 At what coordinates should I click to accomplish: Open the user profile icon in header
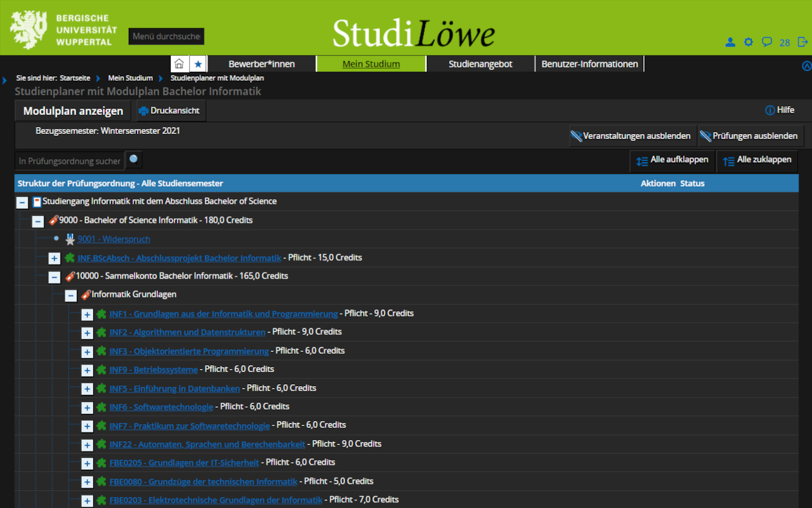coord(730,43)
